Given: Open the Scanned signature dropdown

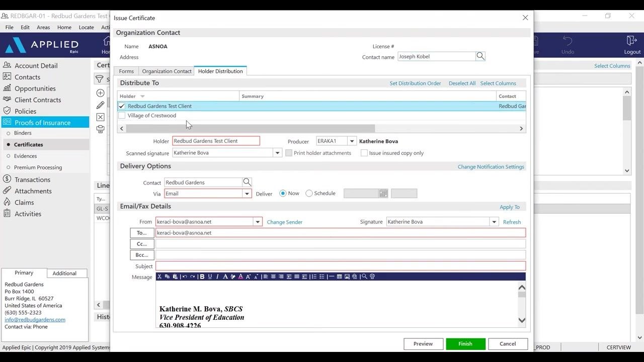Looking at the screenshot, I should tap(277, 153).
